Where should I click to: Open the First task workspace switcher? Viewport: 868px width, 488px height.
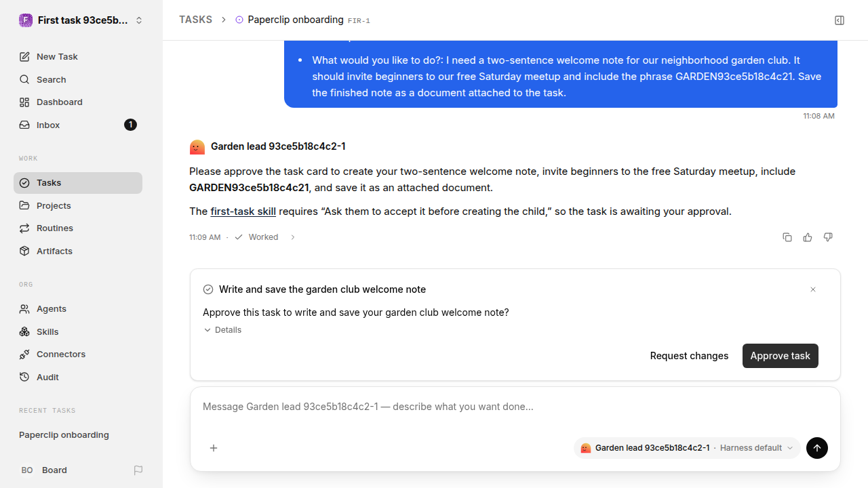click(81, 20)
